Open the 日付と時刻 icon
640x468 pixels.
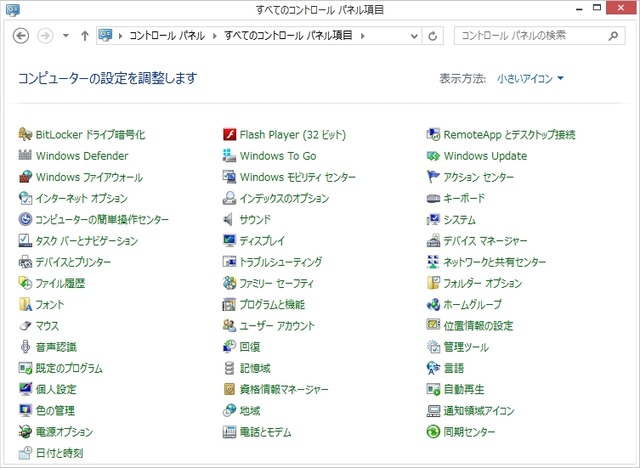tap(25, 452)
